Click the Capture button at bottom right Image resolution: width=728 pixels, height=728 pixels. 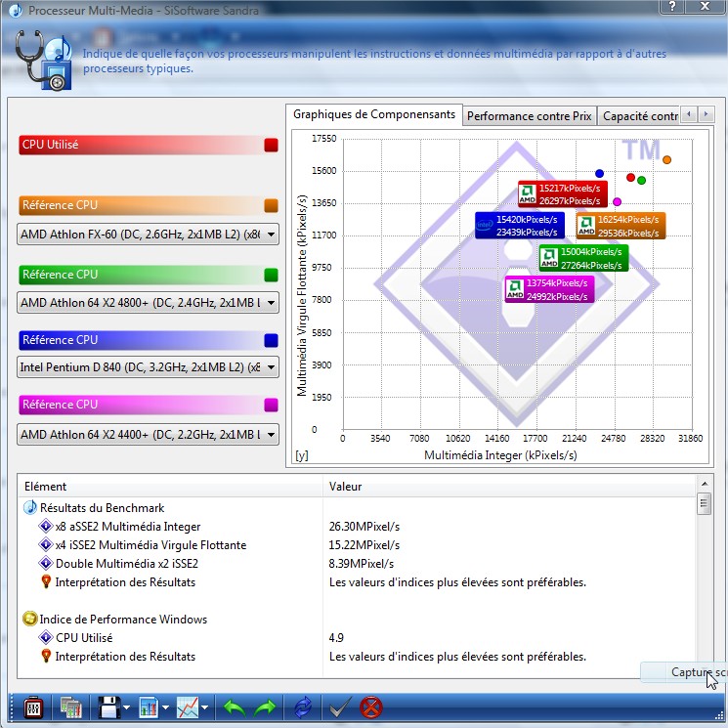(x=684, y=672)
